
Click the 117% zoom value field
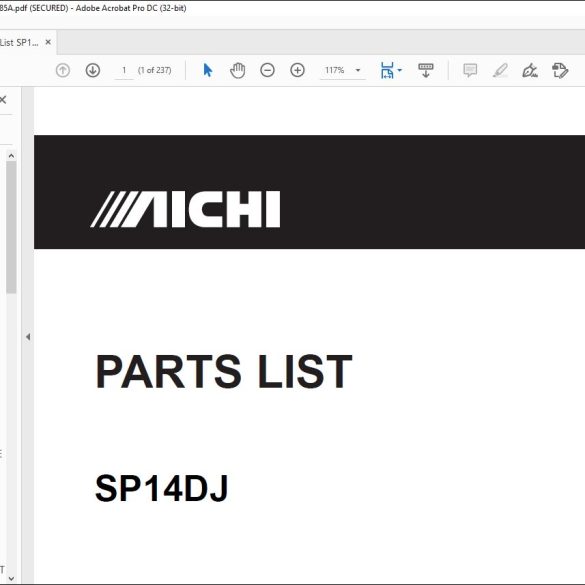coord(335,70)
